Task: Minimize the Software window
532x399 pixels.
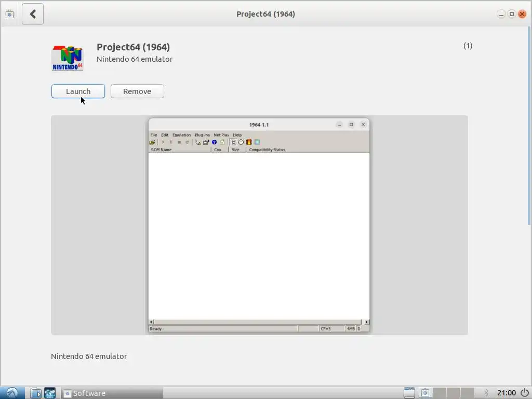Action: pos(501,14)
